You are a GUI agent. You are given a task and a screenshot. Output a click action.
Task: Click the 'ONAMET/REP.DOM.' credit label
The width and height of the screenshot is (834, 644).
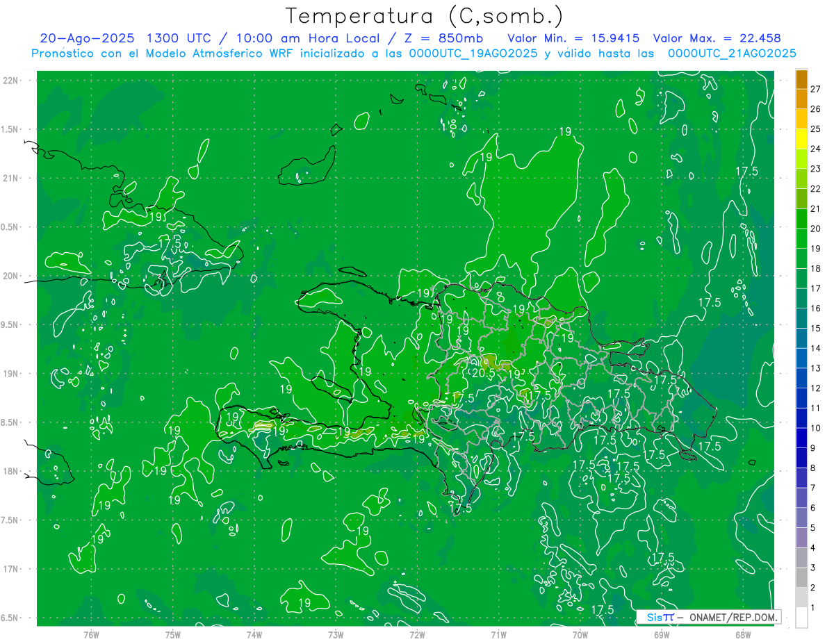733,617
